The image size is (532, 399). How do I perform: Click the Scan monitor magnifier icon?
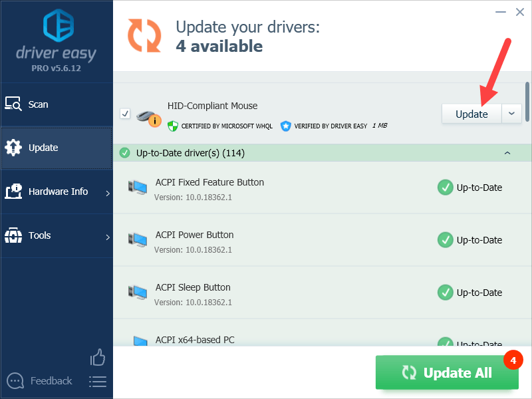tap(13, 104)
